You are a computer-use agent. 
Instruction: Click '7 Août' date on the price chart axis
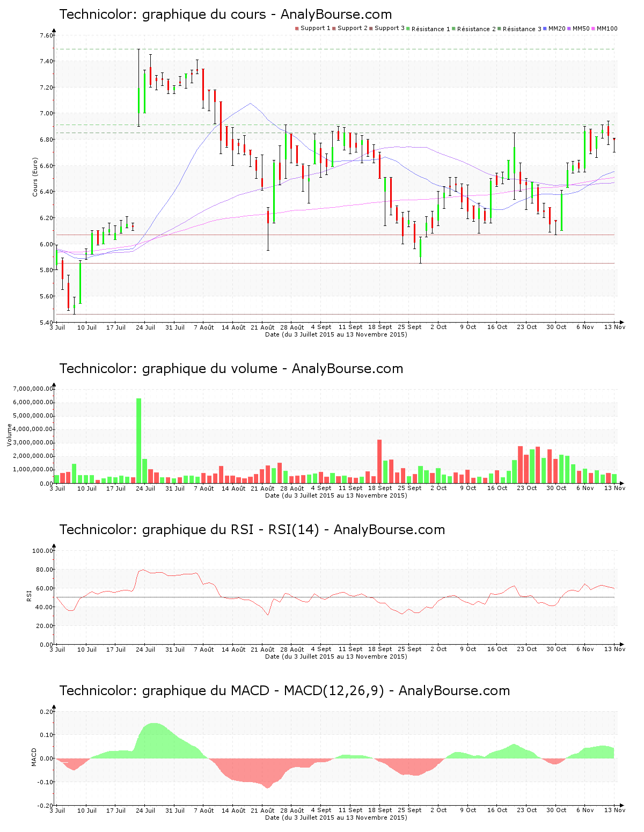(x=203, y=327)
